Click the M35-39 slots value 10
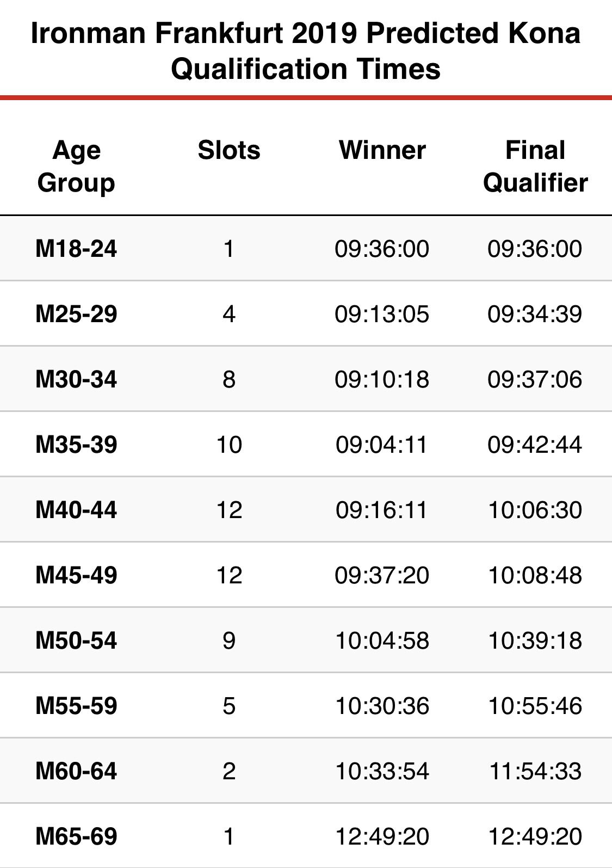 coord(229,445)
